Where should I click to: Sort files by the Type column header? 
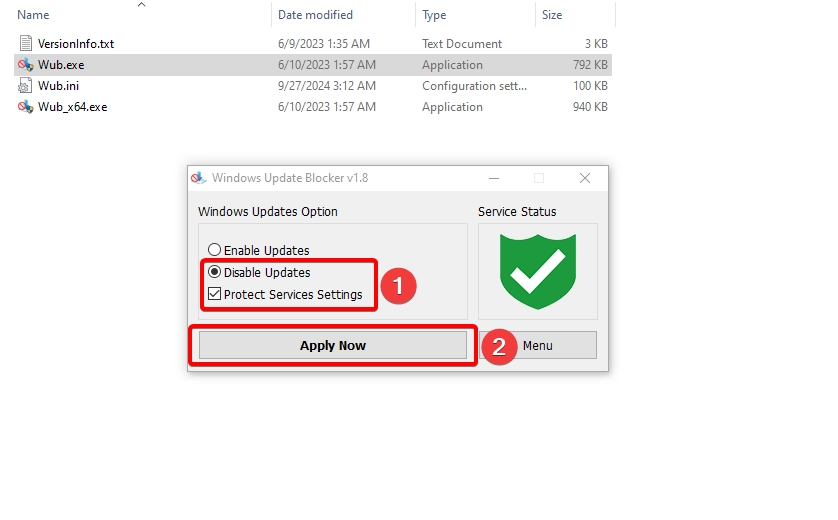(x=434, y=15)
